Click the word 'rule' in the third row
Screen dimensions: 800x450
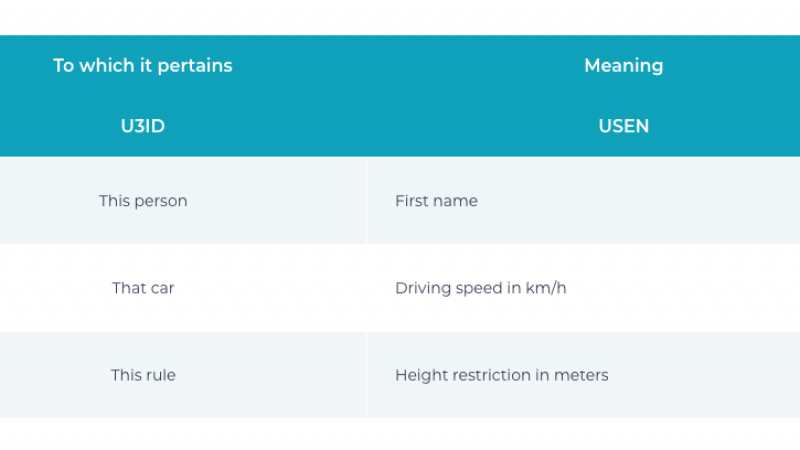(x=160, y=375)
